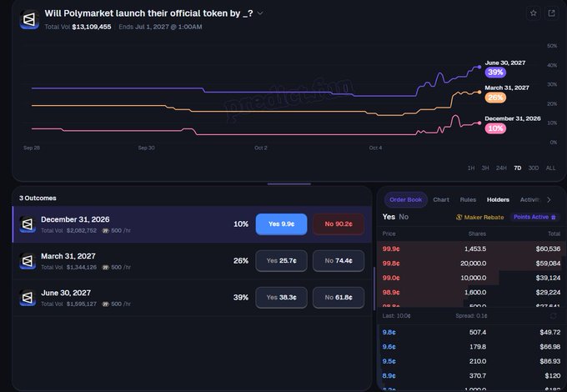Click the 99.9¢ ask price row

pos(472,249)
